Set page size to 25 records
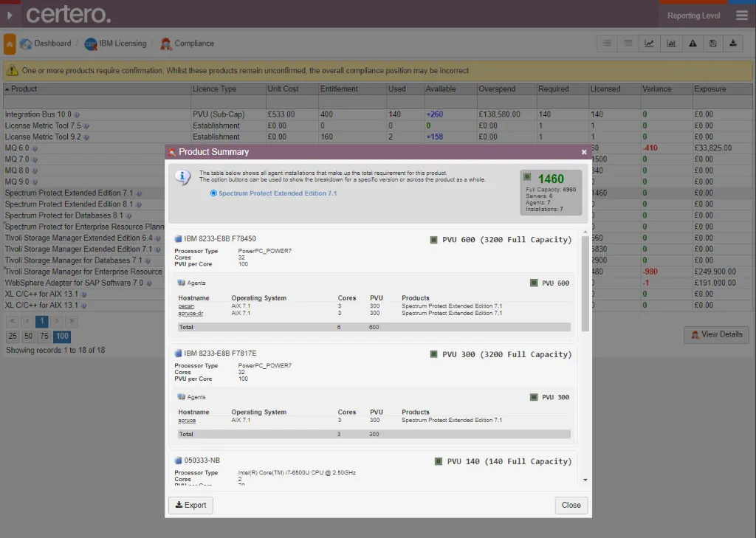The image size is (756, 538). 13,336
